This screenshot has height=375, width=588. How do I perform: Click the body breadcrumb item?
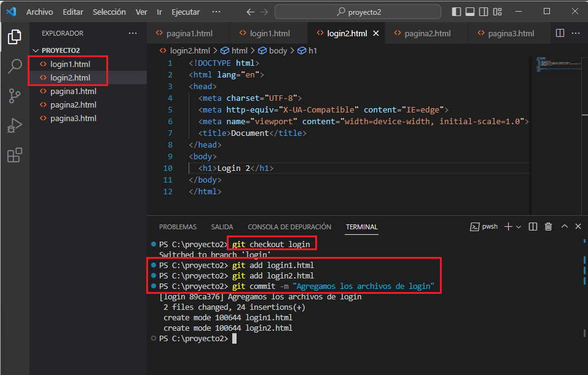pos(278,50)
